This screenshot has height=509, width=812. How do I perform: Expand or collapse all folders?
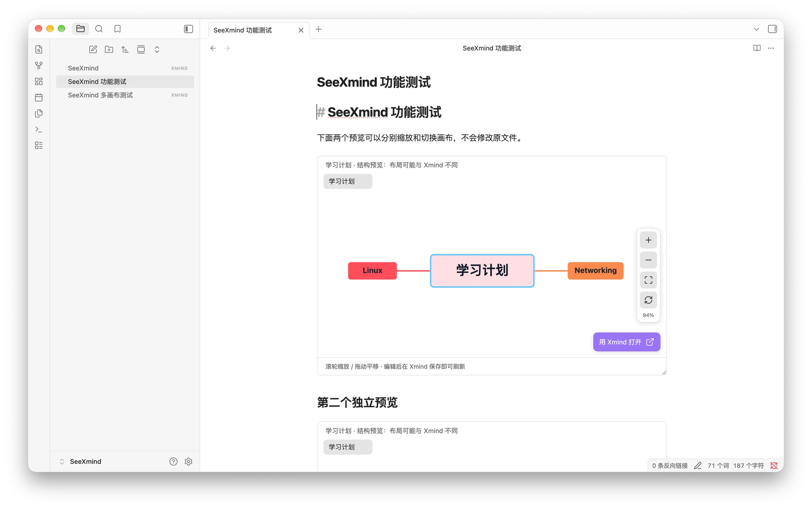click(x=157, y=50)
